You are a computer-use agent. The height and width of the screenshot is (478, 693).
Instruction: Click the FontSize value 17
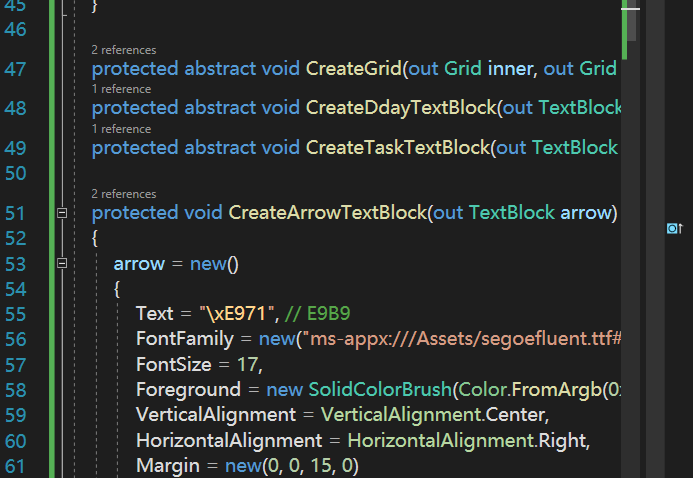pos(248,365)
